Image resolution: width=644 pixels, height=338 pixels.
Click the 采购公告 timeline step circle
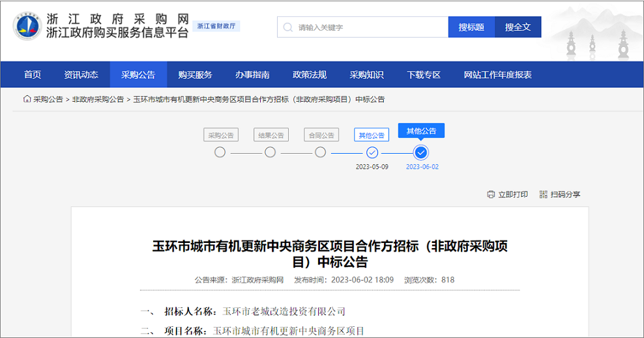click(220, 152)
